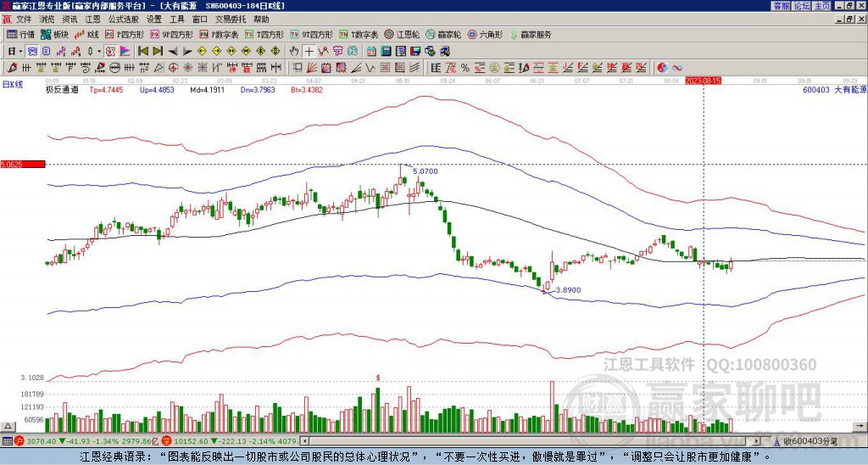Click the 论坛 forum button
The image size is (868, 465).
tap(802, 6)
